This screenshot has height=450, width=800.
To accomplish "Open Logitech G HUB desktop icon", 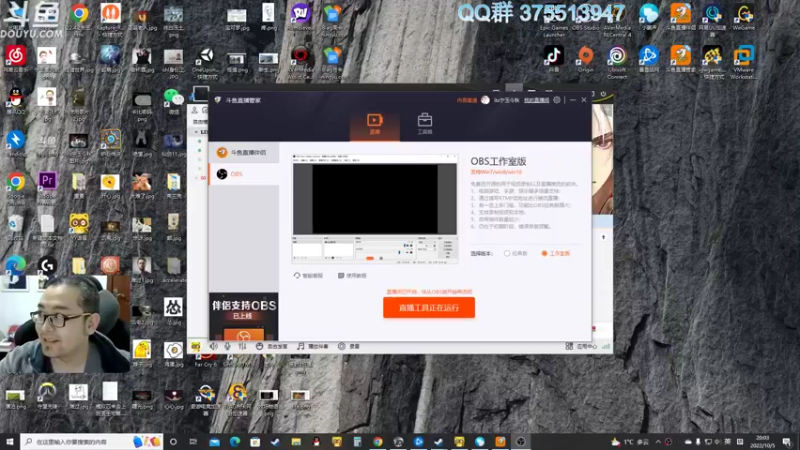I will [47, 268].
